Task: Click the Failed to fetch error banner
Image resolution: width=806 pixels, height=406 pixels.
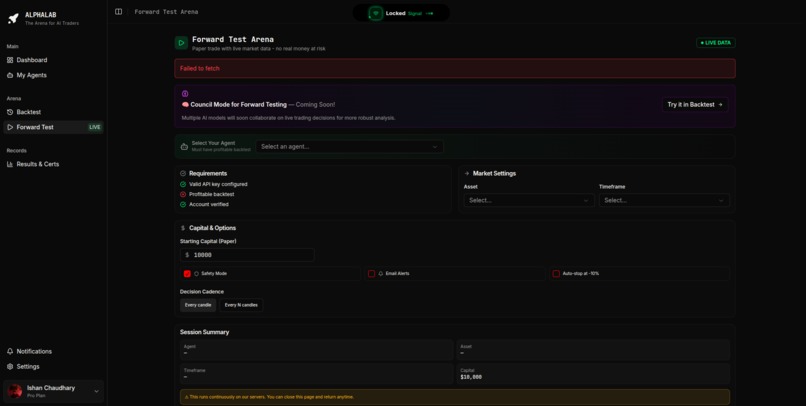Action: [455, 68]
